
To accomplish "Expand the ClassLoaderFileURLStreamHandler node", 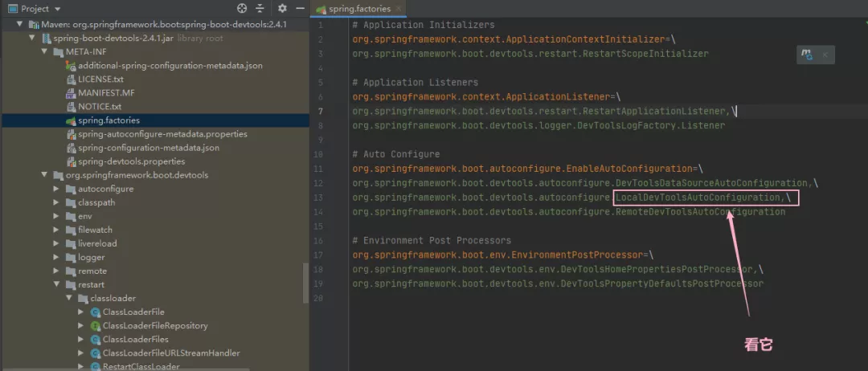I will point(81,353).
